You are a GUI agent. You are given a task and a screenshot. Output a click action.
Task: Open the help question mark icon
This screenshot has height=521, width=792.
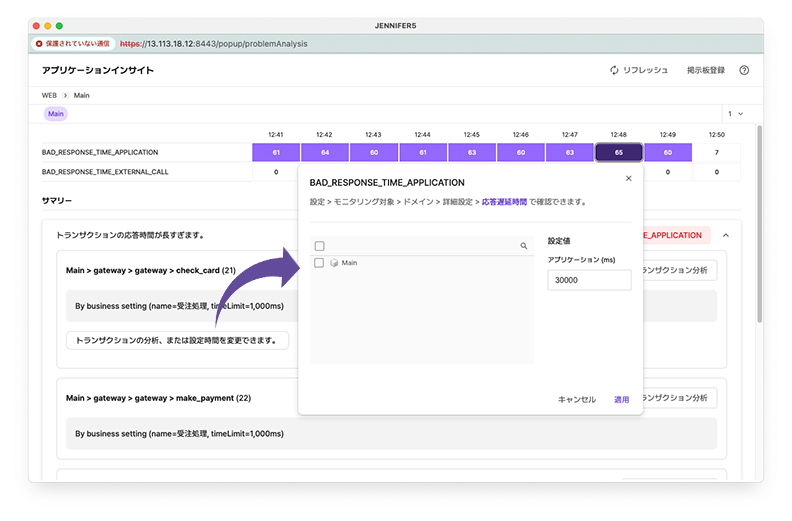(744, 71)
